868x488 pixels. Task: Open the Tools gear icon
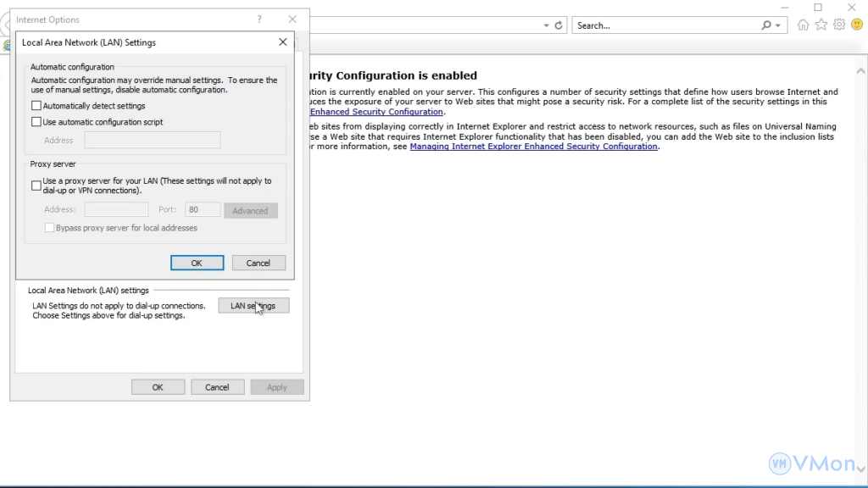coord(838,25)
